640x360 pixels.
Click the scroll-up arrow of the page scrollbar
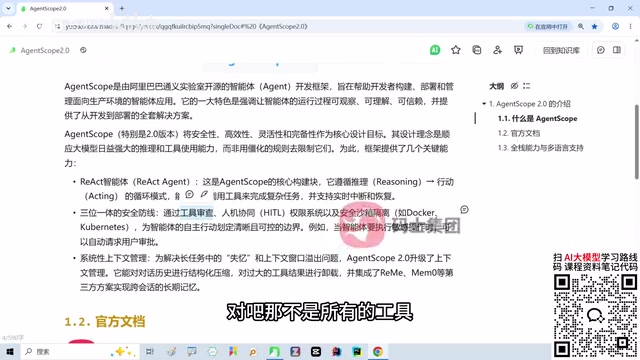pos(636,40)
